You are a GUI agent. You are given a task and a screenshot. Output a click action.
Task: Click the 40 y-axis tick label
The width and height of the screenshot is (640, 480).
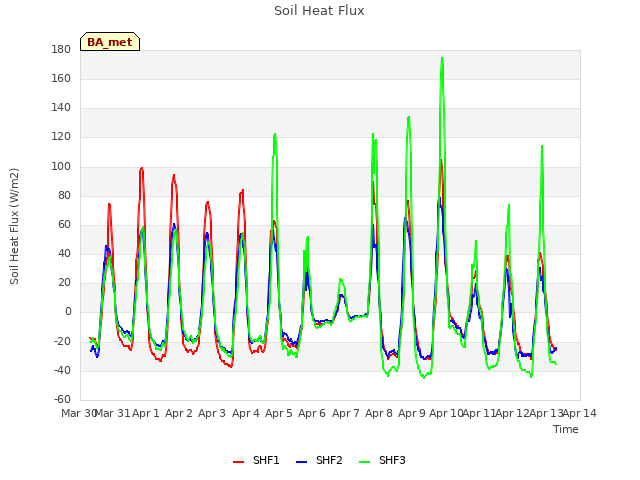(64, 253)
